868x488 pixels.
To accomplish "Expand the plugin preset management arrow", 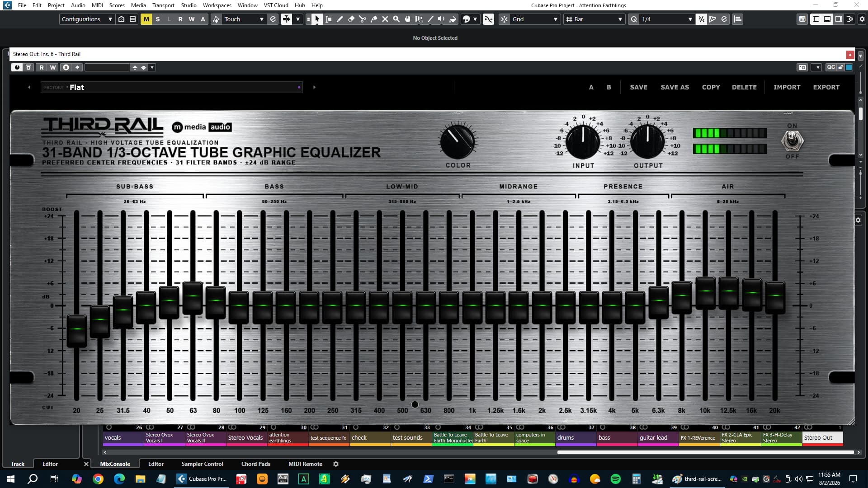I will click(152, 67).
